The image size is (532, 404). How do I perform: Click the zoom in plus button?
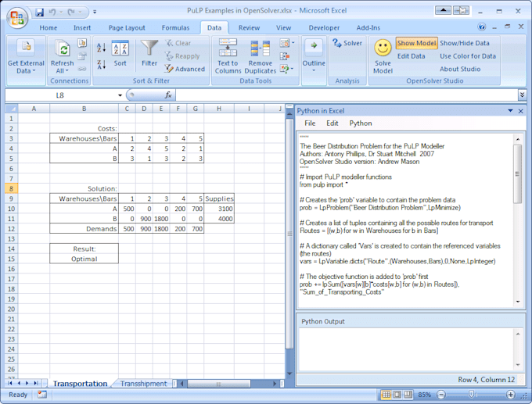[511, 395]
